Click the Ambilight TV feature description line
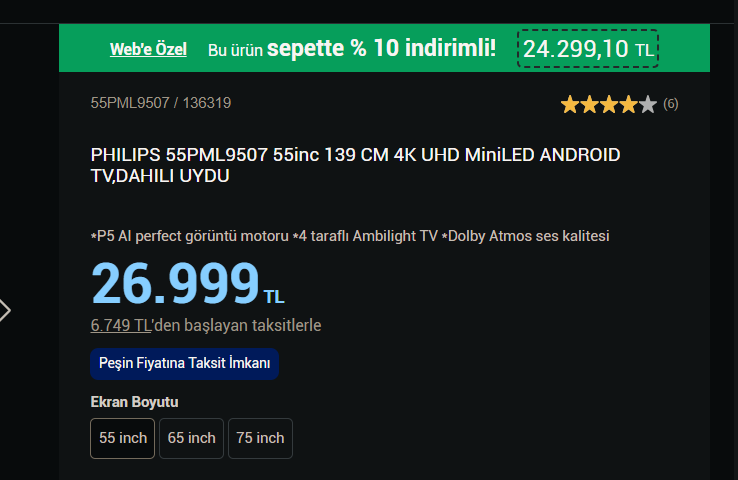Image resolution: width=738 pixels, height=480 pixels. (x=350, y=236)
